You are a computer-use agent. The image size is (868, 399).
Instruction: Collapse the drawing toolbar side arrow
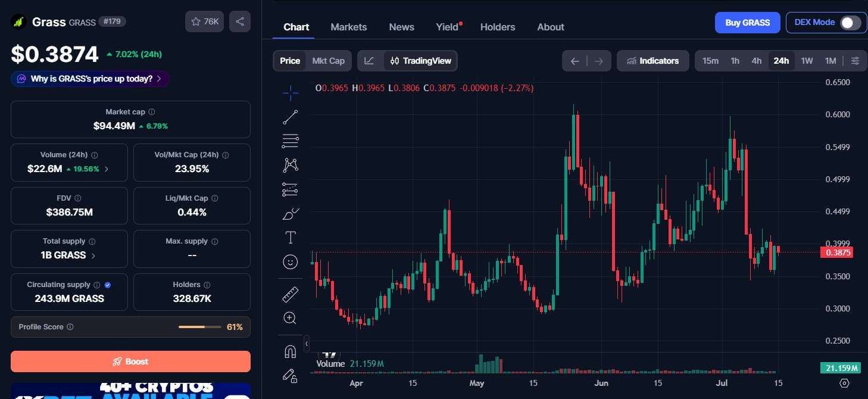coord(307,344)
